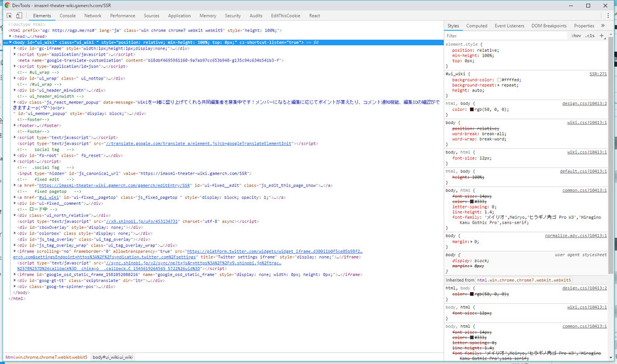Open the Memory tab
617x364 pixels.
pos(208,16)
